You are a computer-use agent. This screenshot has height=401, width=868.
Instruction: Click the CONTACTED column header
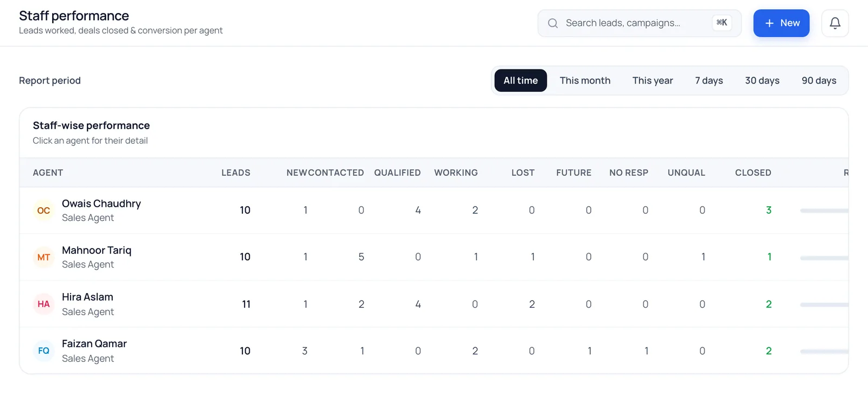(336, 173)
